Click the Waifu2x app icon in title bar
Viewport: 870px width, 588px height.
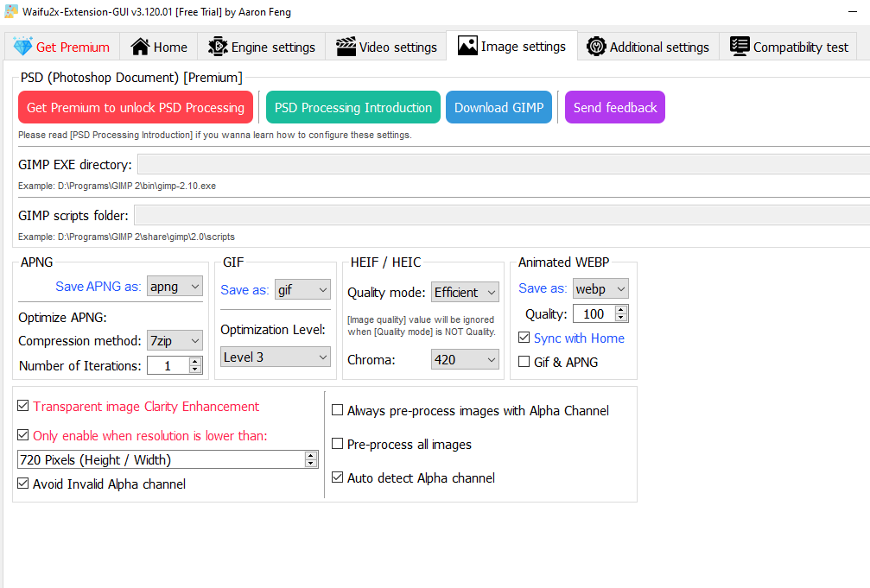pos(11,11)
